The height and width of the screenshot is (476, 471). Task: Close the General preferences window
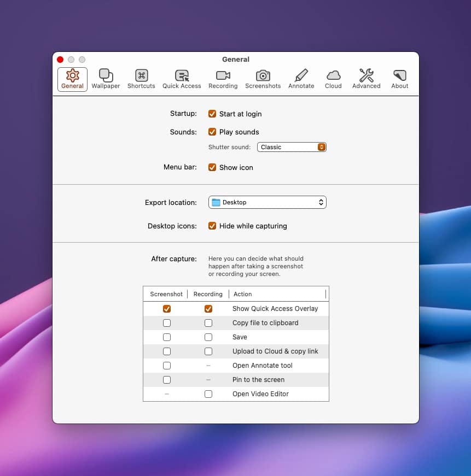point(60,60)
